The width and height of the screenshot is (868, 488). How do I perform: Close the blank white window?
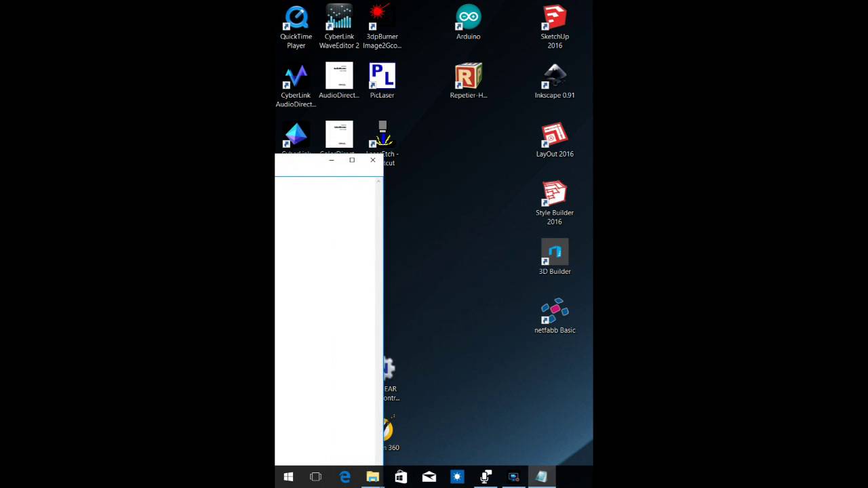tap(373, 161)
